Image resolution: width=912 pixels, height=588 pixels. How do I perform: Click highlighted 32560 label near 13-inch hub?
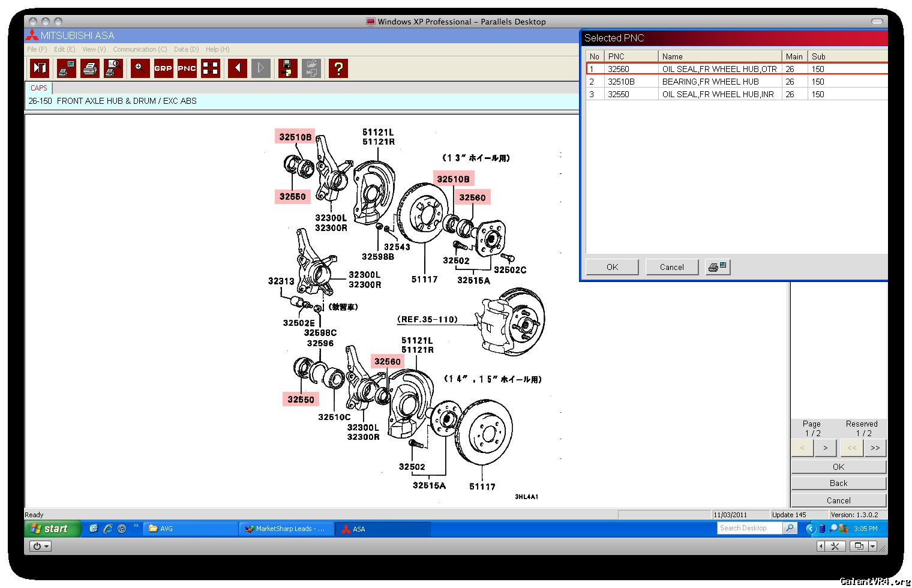point(472,197)
